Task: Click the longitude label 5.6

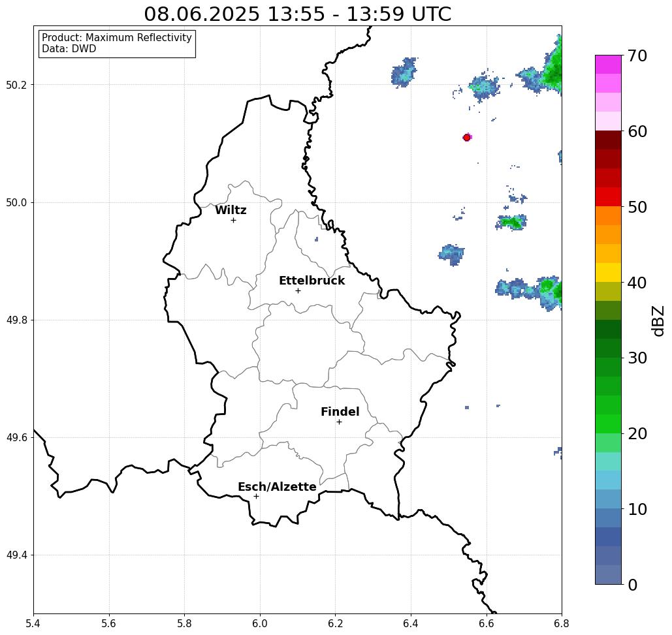Action: 109,623
